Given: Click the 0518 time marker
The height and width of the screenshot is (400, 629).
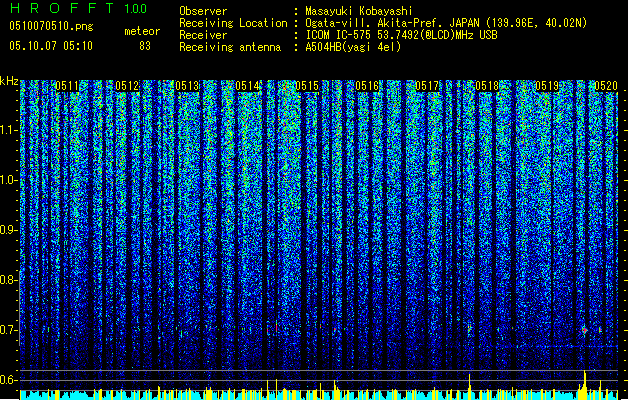Looking at the screenshot, I should pyautogui.click(x=487, y=86).
